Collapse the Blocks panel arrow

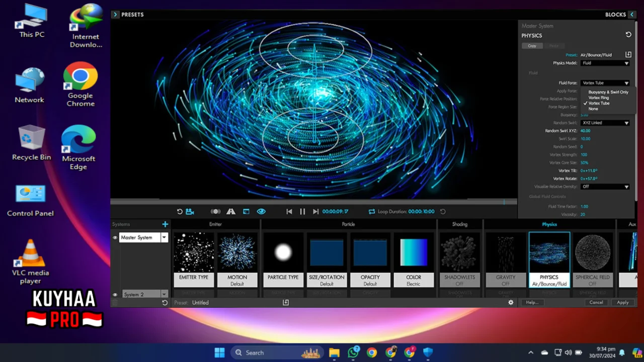pos(632,15)
